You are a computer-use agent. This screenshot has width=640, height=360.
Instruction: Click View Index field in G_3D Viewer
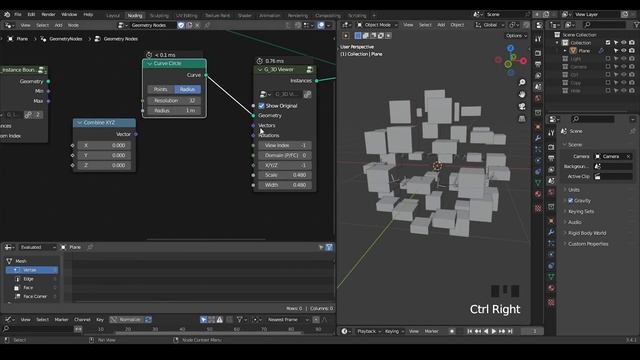pos(284,145)
